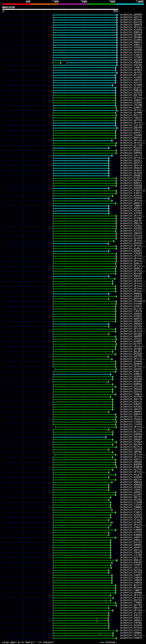Click the white query sequence bar

pyautogui.click(x=60, y=10)
